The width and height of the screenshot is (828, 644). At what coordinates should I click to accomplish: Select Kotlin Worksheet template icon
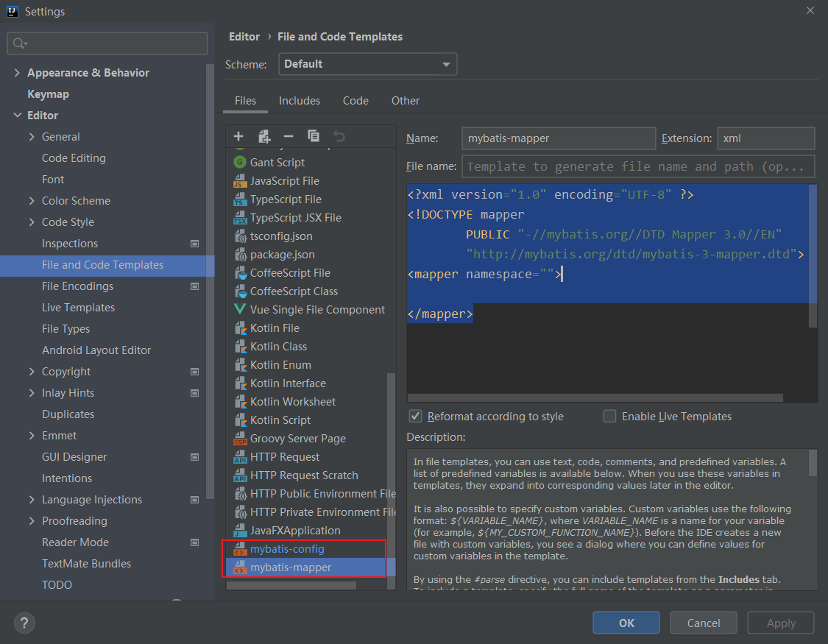tap(240, 403)
